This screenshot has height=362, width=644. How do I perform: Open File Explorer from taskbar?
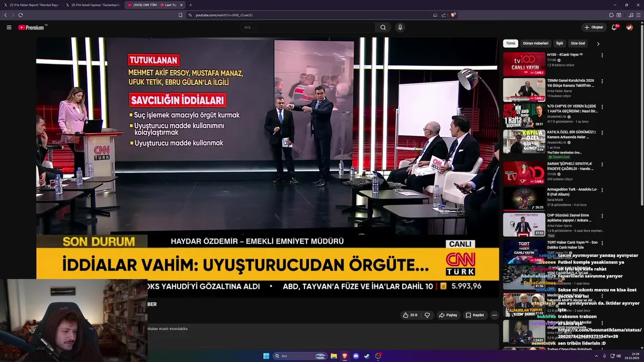pos(334,356)
